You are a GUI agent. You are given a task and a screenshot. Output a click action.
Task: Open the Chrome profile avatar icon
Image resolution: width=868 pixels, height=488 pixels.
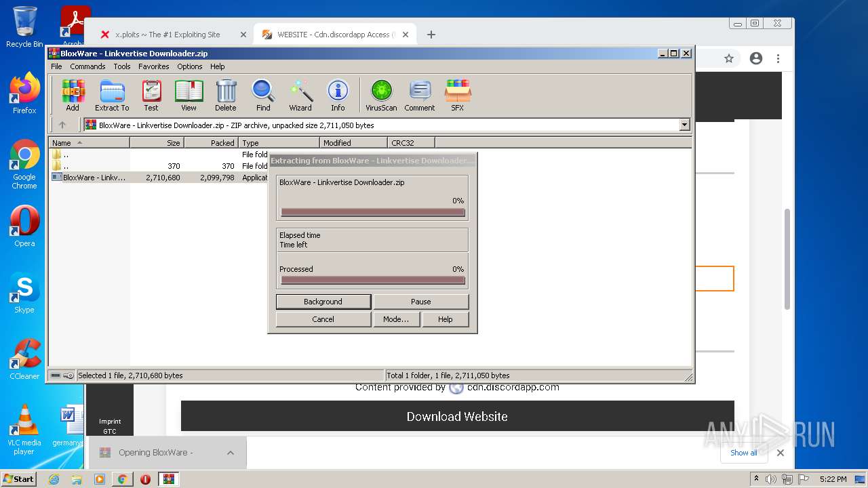coord(756,58)
